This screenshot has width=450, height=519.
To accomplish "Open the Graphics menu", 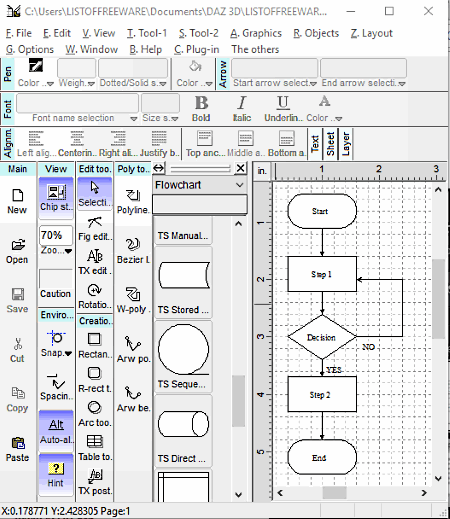I will tap(256, 33).
